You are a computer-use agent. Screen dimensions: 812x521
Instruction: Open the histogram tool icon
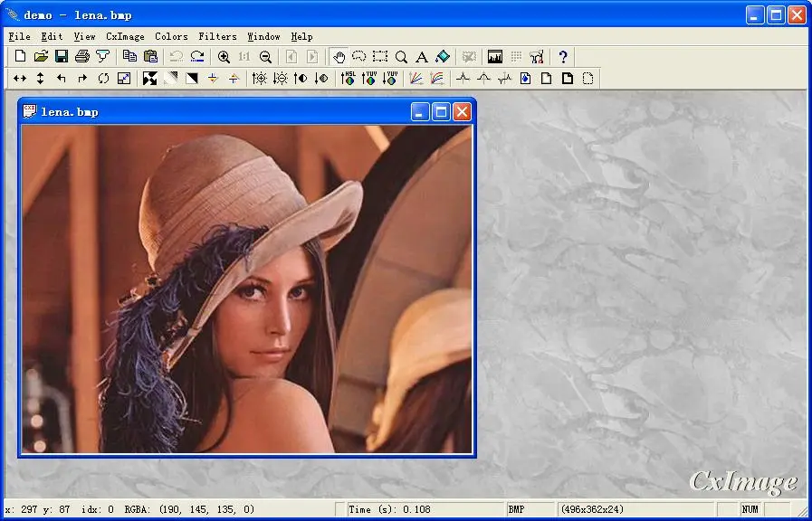(x=495, y=56)
